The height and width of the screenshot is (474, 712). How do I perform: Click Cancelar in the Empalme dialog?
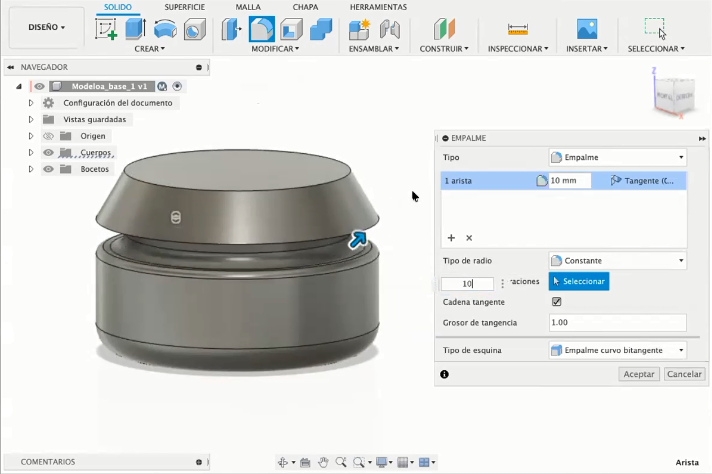pyautogui.click(x=684, y=373)
